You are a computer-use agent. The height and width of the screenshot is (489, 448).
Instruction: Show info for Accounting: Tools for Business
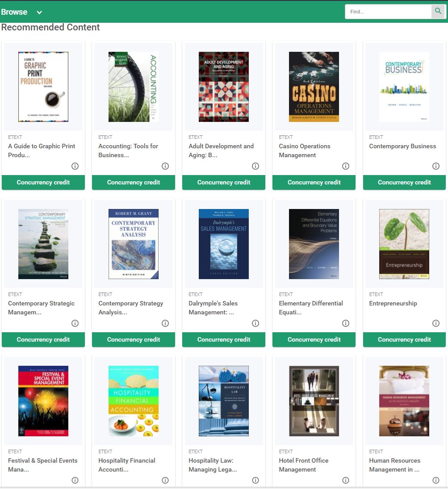click(x=165, y=166)
